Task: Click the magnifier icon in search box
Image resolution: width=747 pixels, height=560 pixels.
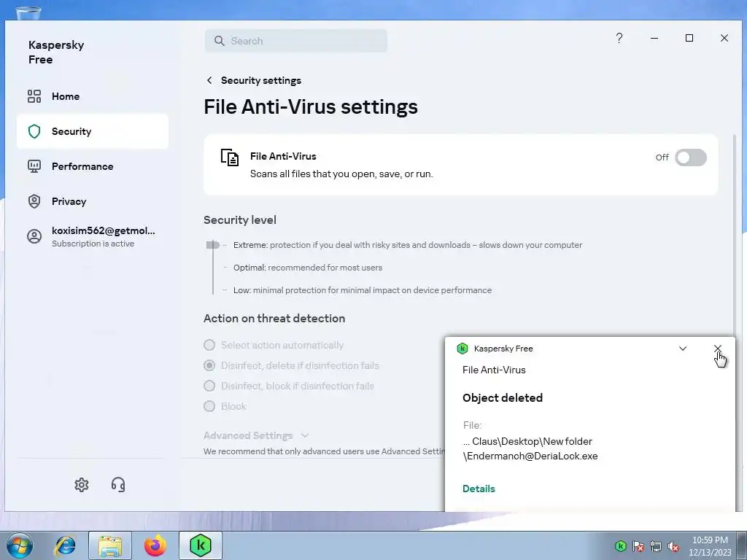Action: pos(219,41)
